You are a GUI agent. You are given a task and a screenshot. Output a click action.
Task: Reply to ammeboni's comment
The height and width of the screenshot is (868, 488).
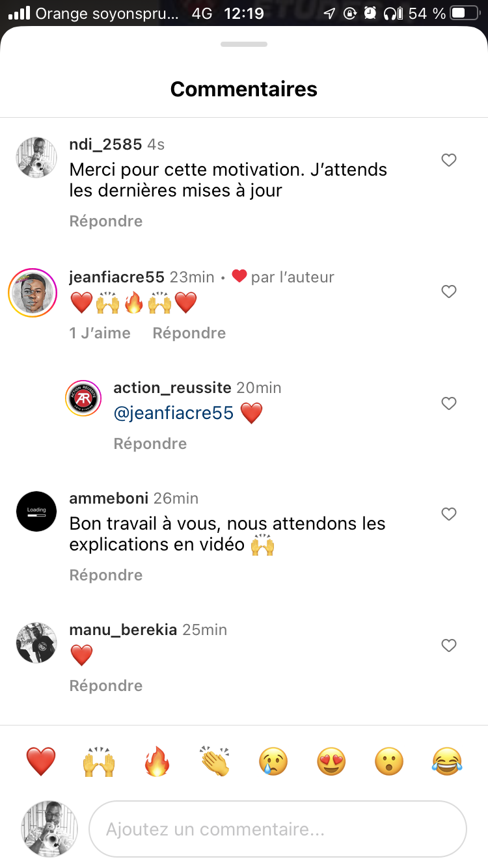coord(106,575)
